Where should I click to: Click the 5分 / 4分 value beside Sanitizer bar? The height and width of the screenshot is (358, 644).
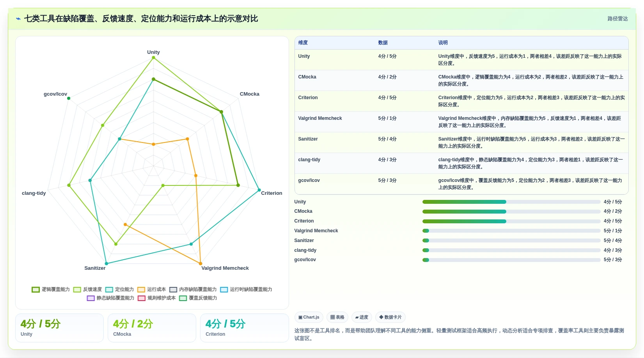[613, 240]
